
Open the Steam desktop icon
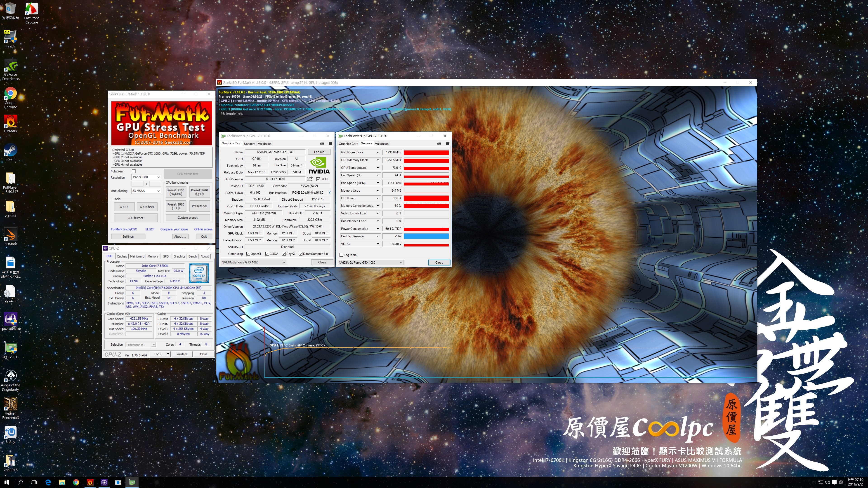tap(10, 152)
